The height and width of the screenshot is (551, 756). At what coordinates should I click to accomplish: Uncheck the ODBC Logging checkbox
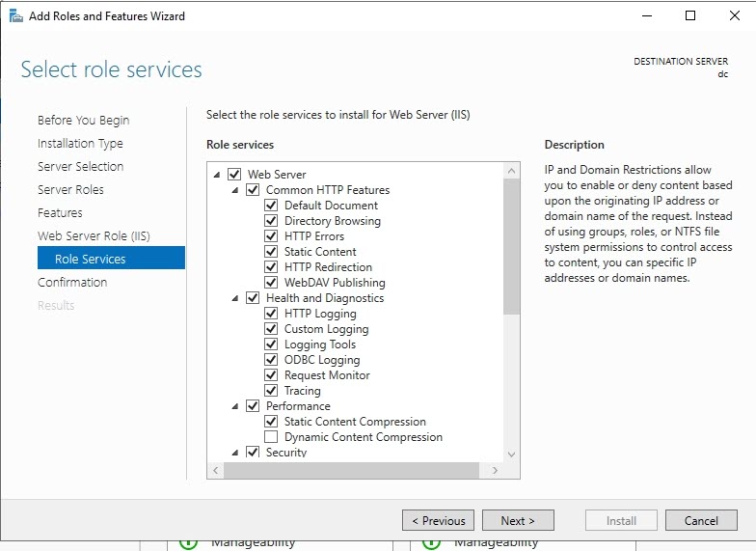[x=272, y=360]
